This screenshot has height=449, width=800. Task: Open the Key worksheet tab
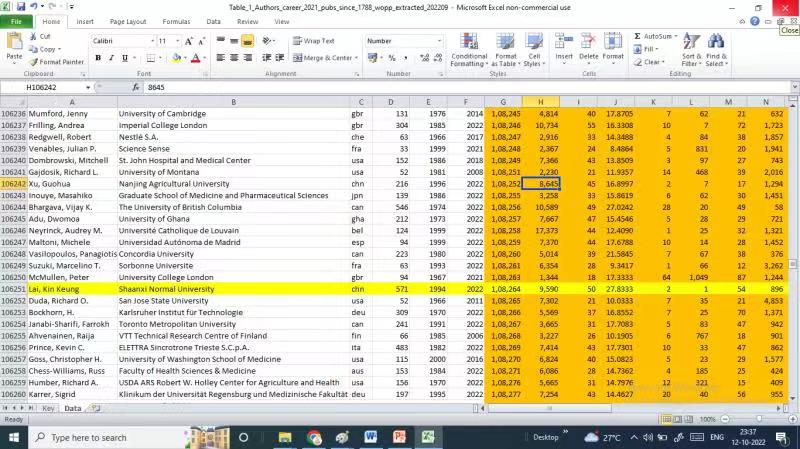tap(48, 408)
